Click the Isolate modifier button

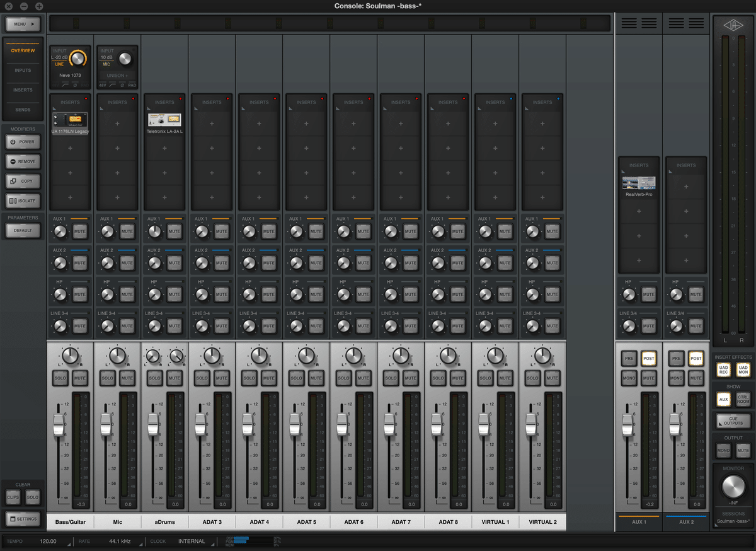coord(23,200)
